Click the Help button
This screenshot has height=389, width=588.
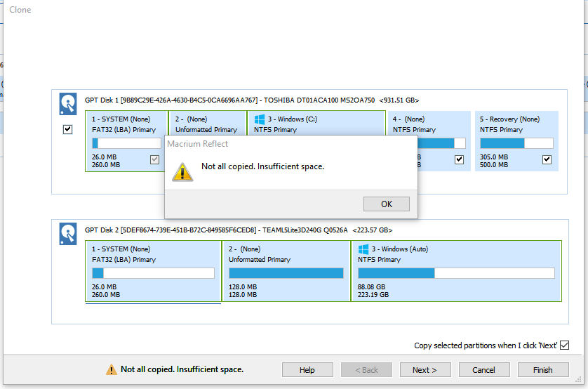(307, 370)
